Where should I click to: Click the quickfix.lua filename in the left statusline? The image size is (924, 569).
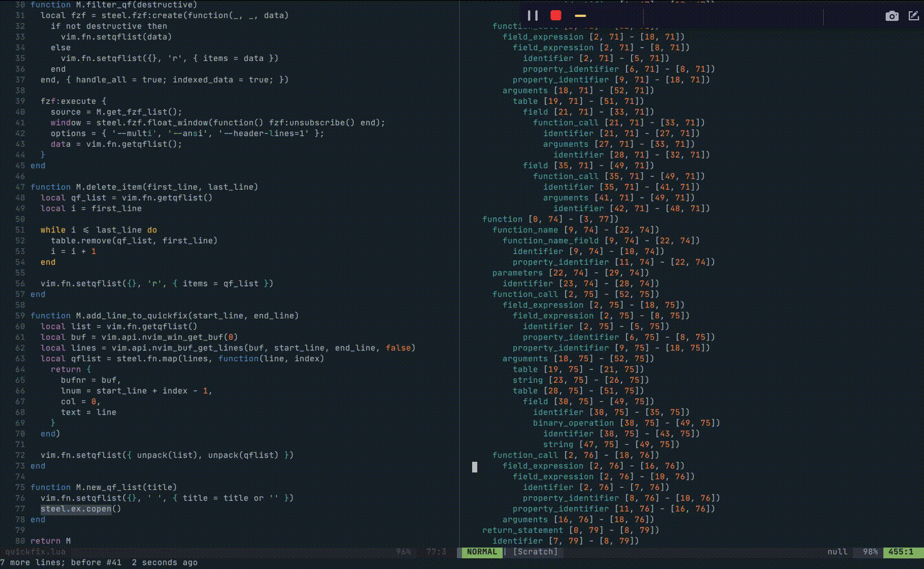pyautogui.click(x=35, y=552)
